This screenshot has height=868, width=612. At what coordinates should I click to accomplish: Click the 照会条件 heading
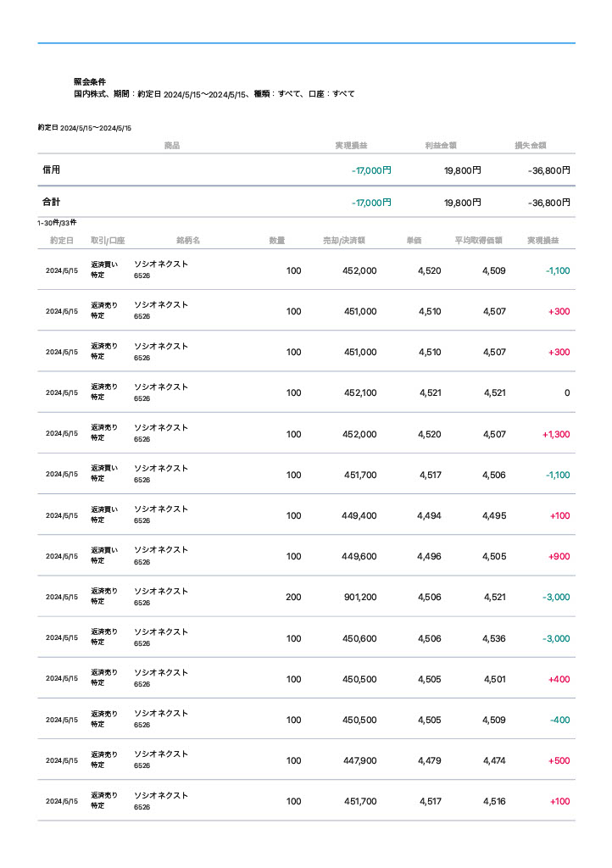tap(90, 82)
